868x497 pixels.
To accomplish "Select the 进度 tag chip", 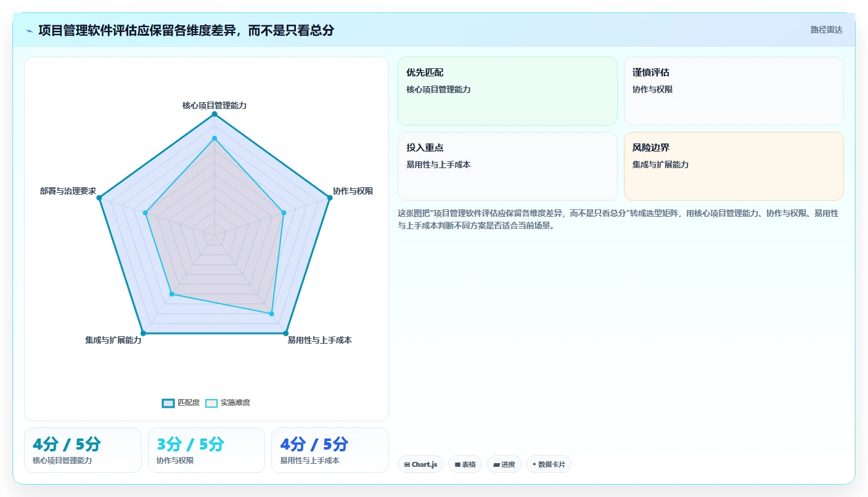I will pos(504,464).
